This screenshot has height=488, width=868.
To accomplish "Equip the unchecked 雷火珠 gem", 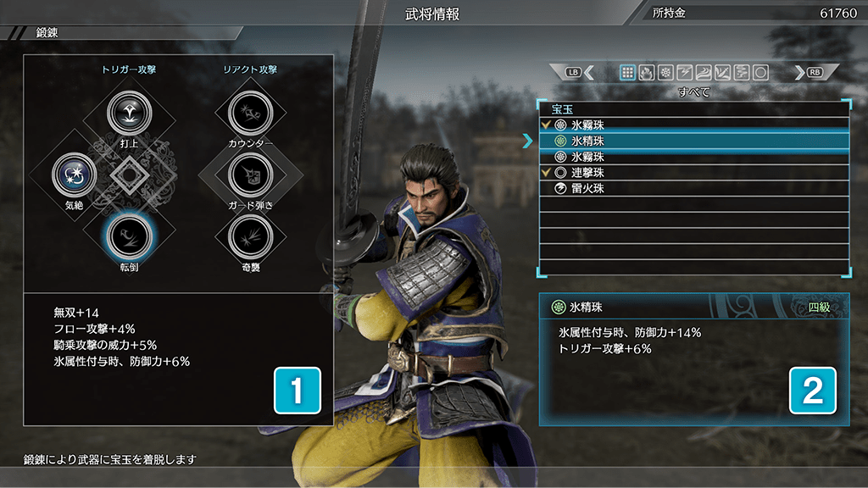I will pos(694,189).
